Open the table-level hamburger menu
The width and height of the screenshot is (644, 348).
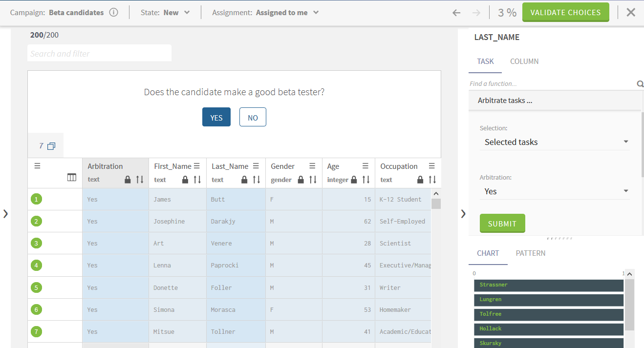coord(37,166)
